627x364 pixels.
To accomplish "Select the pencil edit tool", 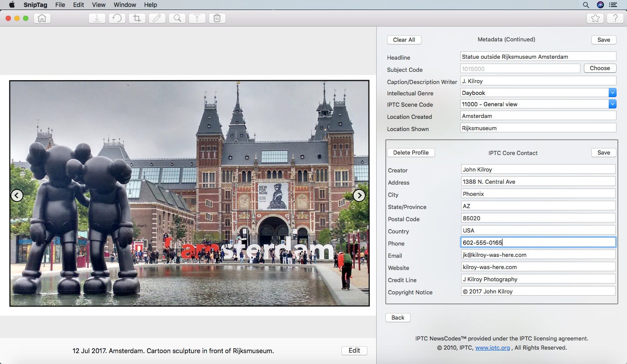I will 157,18.
